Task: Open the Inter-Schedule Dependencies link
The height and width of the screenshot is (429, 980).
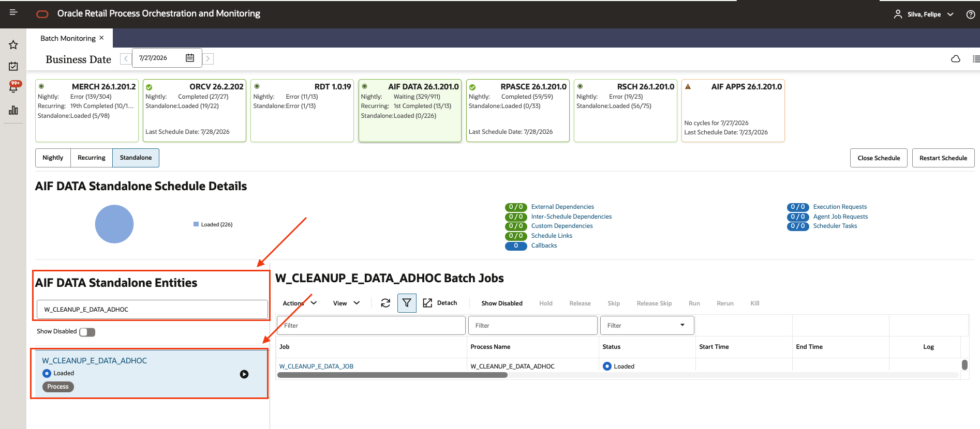Action: (x=571, y=217)
